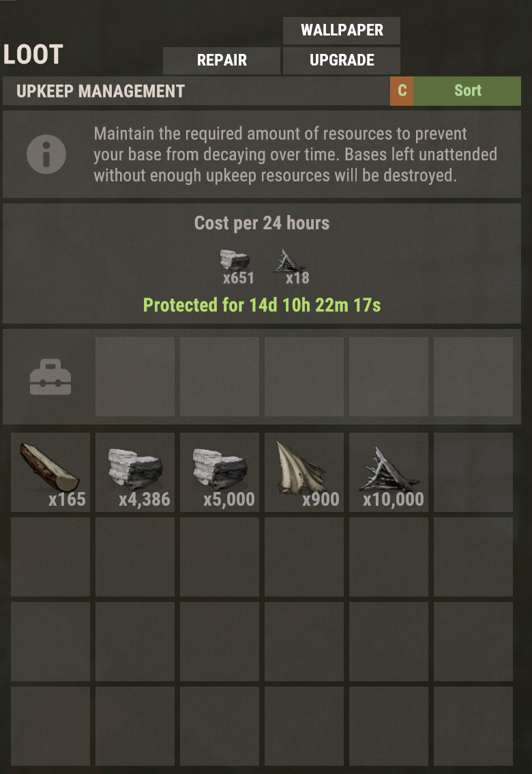Open the WALLPAPER tab
The width and height of the screenshot is (532, 774).
342,30
